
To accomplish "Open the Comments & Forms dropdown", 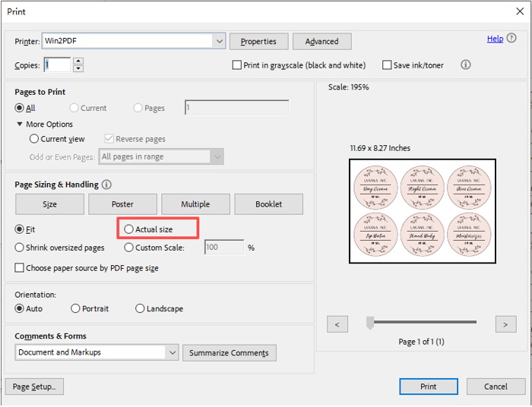I will point(171,352).
